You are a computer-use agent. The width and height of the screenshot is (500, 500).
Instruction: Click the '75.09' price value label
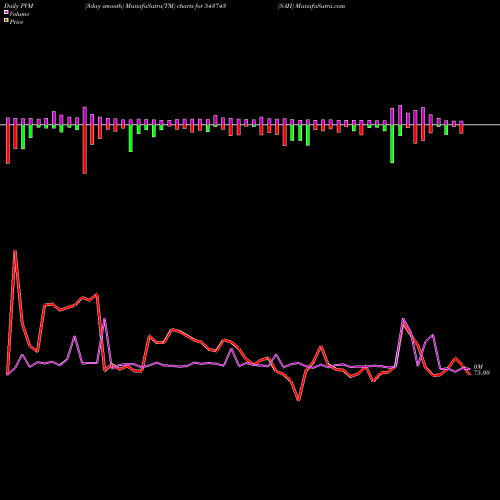pyautogui.click(x=482, y=373)
